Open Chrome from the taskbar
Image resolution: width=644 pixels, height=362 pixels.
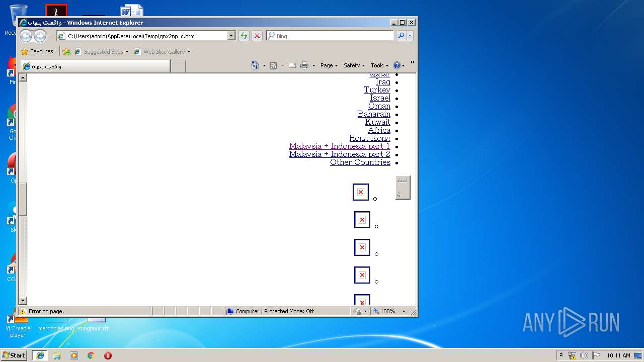pyautogui.click(x=91, y=355)
